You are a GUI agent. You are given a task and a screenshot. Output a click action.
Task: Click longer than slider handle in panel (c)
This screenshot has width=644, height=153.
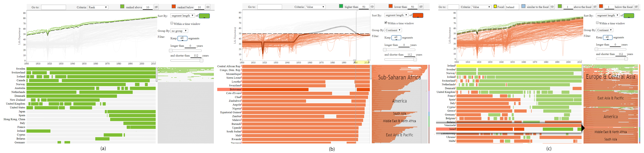[596, 49]
